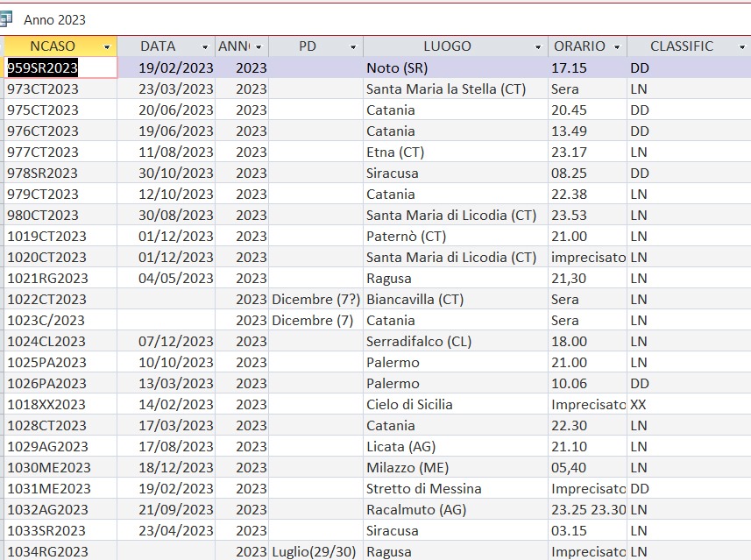Select cell 980CT2023
Image resolution: width=751 pixels, height=560 pixels.
[x=60, y=216]
